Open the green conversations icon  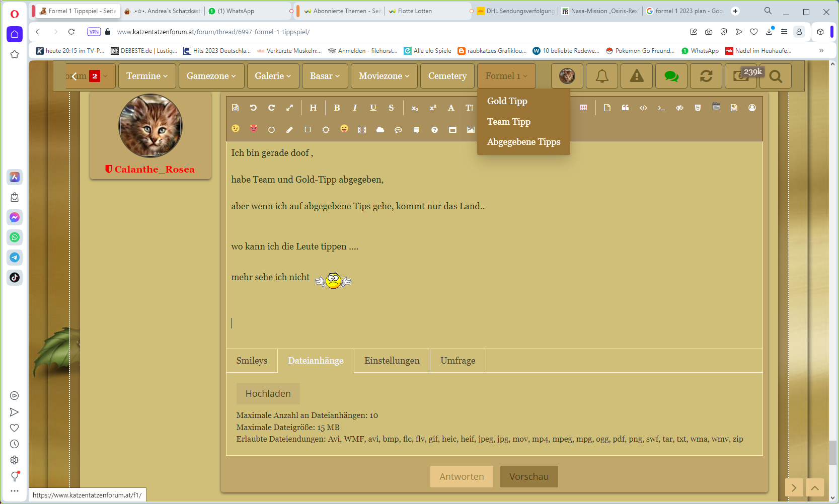(671, 76)
